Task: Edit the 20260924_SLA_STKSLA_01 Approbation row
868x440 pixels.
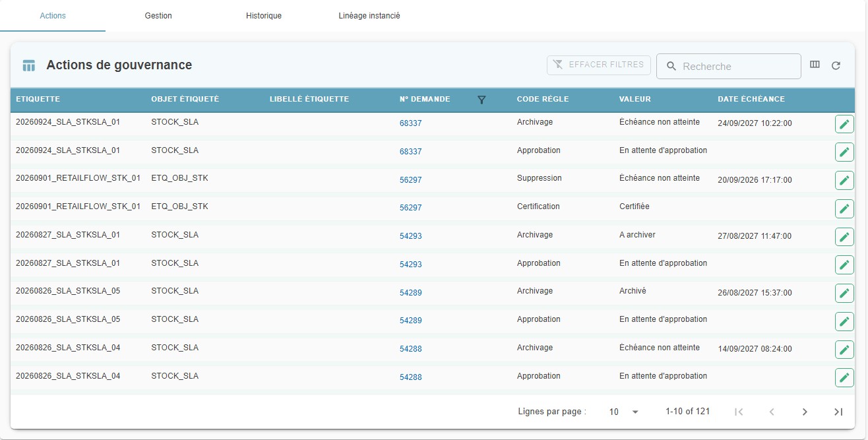Action: point(844,152)
